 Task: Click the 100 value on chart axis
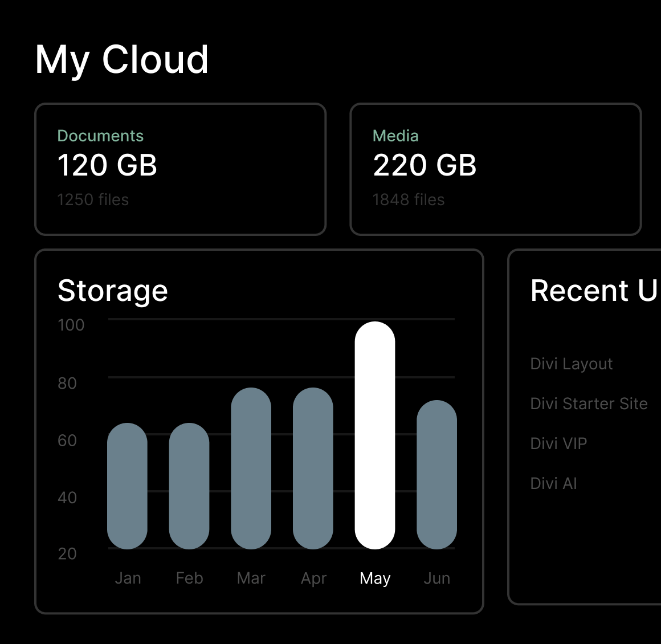point(71,325)
